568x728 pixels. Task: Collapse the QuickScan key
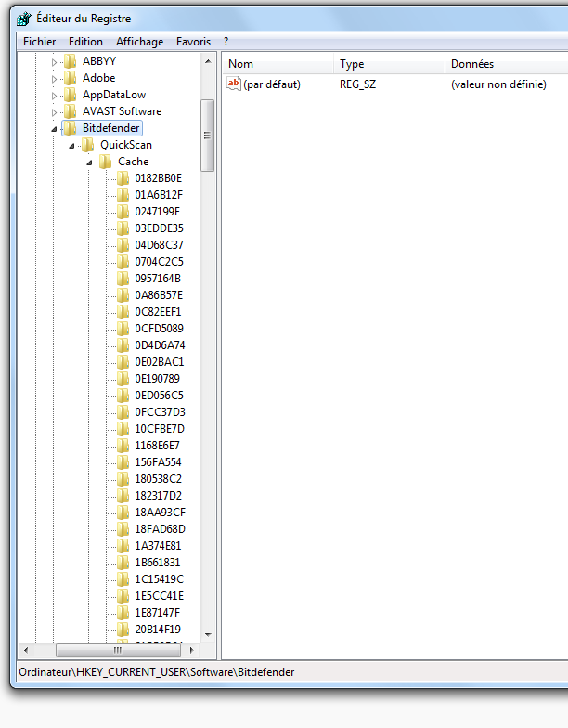click(71, 146)
